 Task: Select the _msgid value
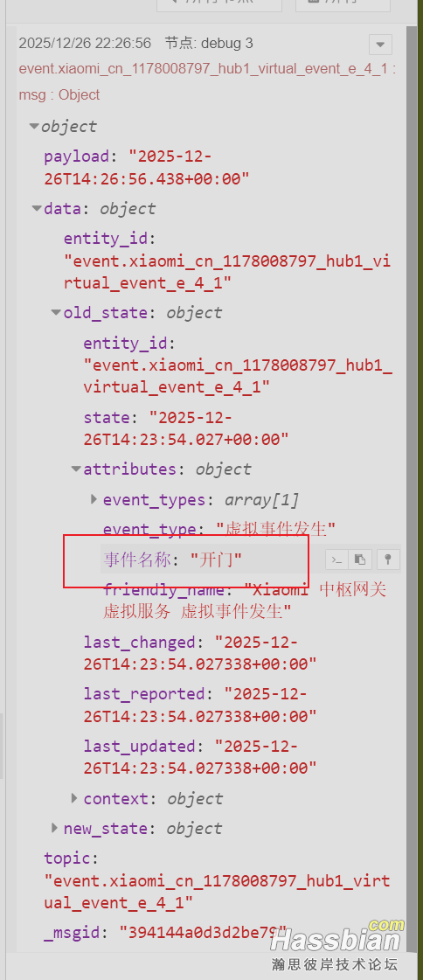point(203,933)
